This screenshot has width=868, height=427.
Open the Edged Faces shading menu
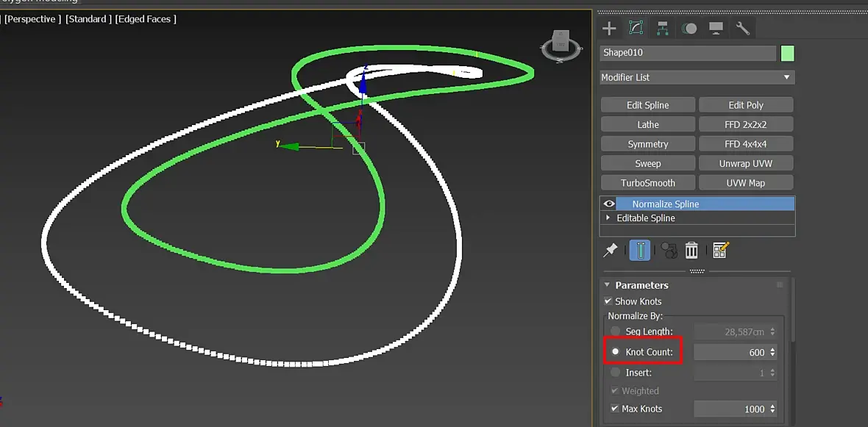146,19
